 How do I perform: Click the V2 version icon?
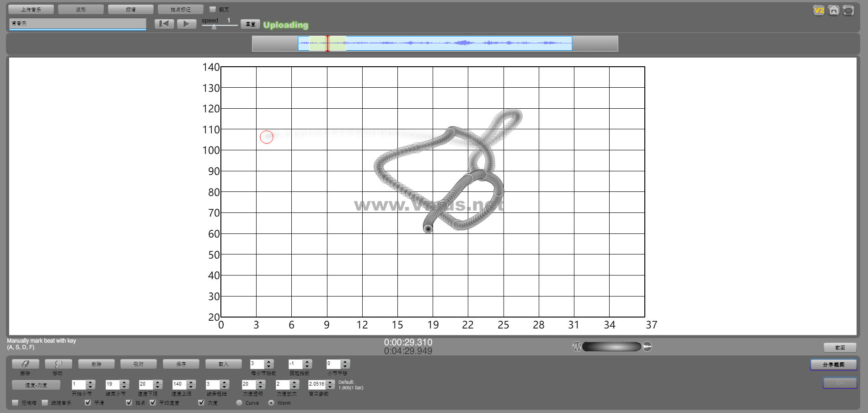click(x=819, y=11)
